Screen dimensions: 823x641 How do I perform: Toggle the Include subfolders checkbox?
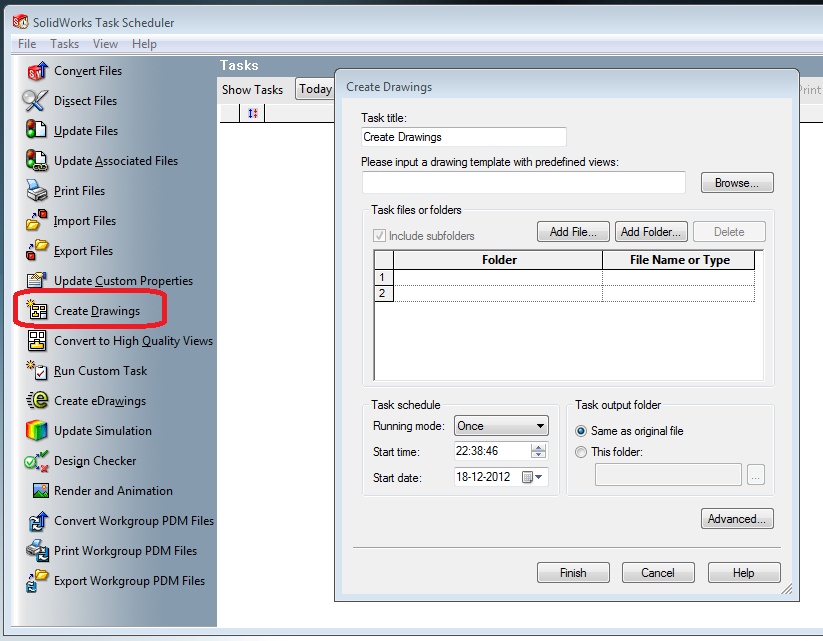[379, 236]
